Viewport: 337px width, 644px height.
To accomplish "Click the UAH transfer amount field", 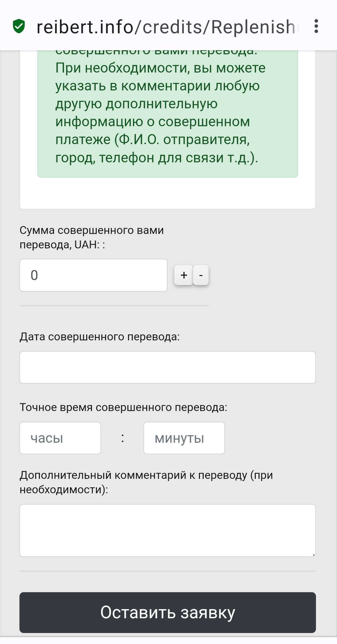I will 94,275.
